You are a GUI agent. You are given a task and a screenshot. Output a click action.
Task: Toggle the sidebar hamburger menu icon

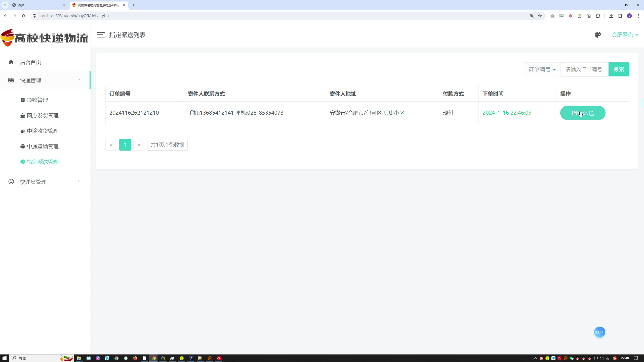(x=101, y=35)
